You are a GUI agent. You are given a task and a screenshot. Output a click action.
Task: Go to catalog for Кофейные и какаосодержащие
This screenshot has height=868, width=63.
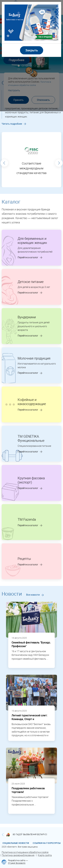(x=30, y=410)
